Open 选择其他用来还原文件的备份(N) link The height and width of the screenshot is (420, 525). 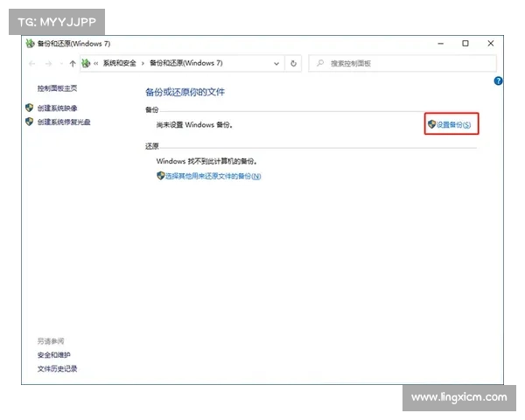[213, 176]
